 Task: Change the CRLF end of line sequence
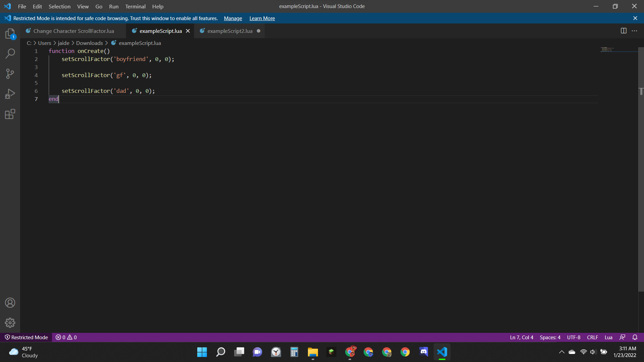pos(592,337)
